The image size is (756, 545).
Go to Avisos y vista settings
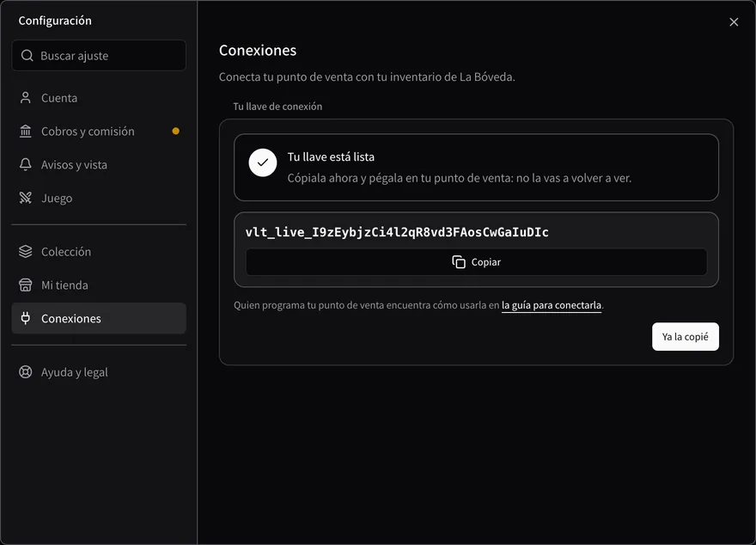click(99, 164)
